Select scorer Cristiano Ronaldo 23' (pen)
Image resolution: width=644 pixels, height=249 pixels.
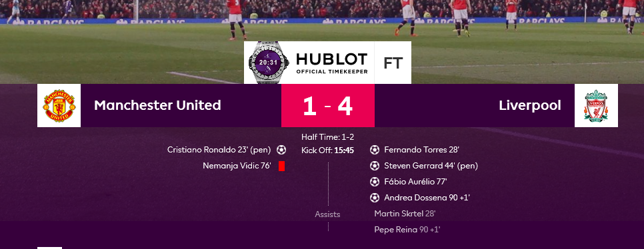pos(219,150)
